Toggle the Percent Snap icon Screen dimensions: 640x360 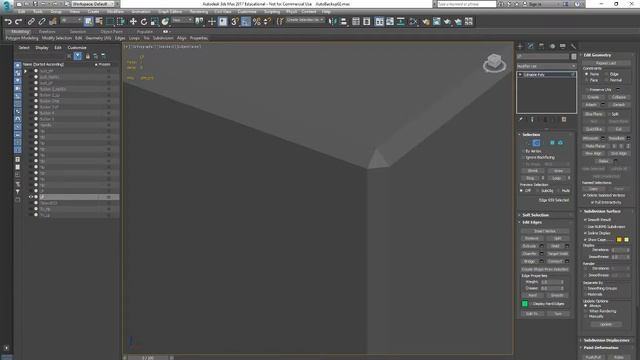click(x=256, y=22)
